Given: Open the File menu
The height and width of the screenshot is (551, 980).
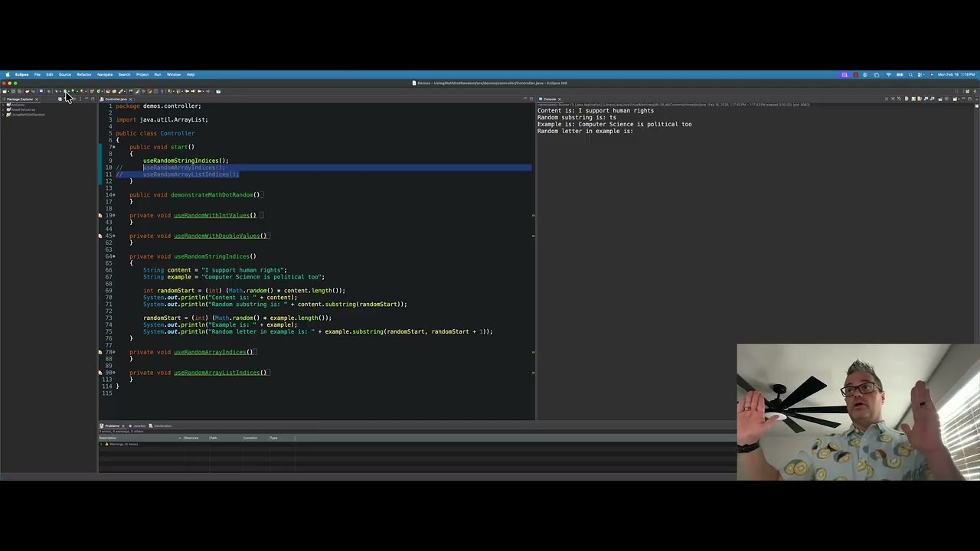Looking at the screenshot, I should point(37,74).
